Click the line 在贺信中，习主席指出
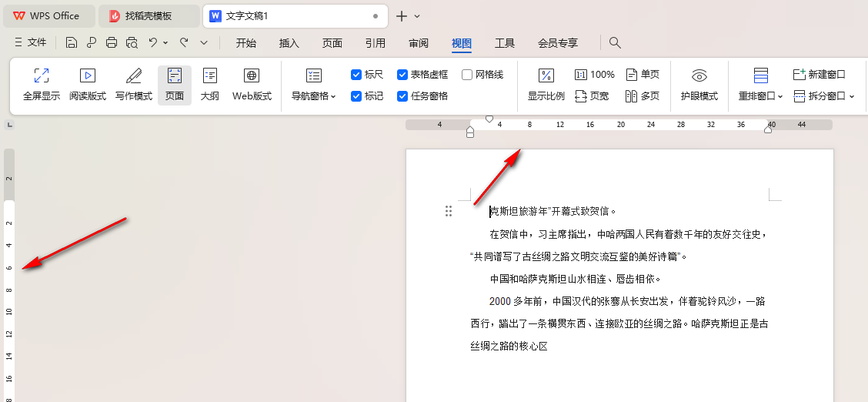This screenshot has width=868, height=402. (x=628, y=233)
